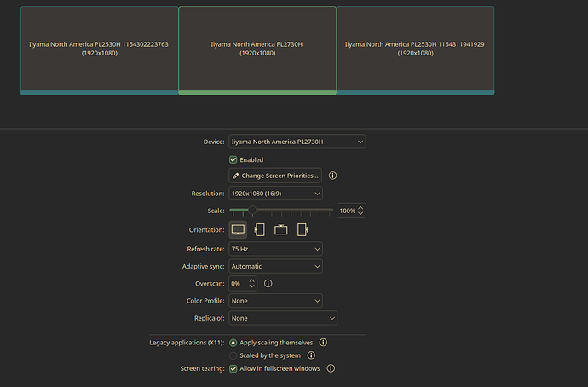588x387 pixels.
Task: Select the landscape (no rotation) orientation icon
Action: click(x=238, y=229)
